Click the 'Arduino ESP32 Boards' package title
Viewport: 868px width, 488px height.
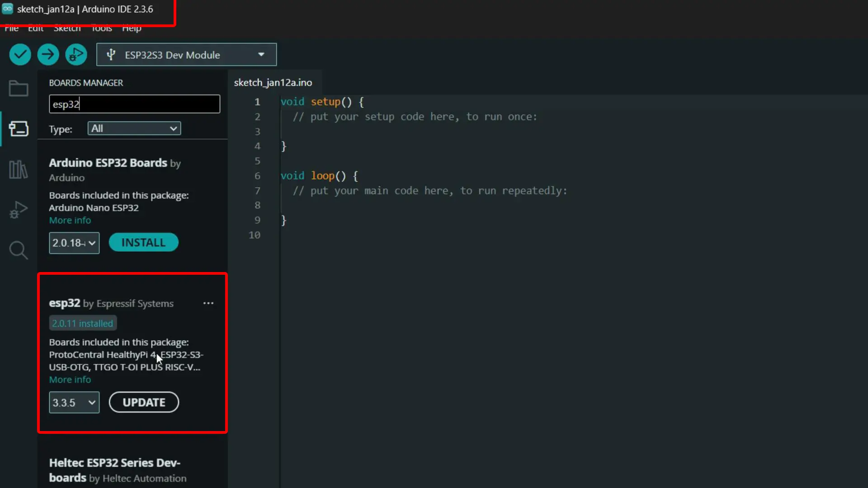click(x=108, y=163)
